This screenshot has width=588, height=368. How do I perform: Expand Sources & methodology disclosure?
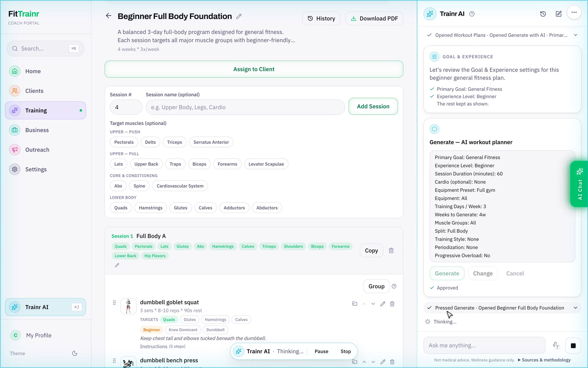544,360
